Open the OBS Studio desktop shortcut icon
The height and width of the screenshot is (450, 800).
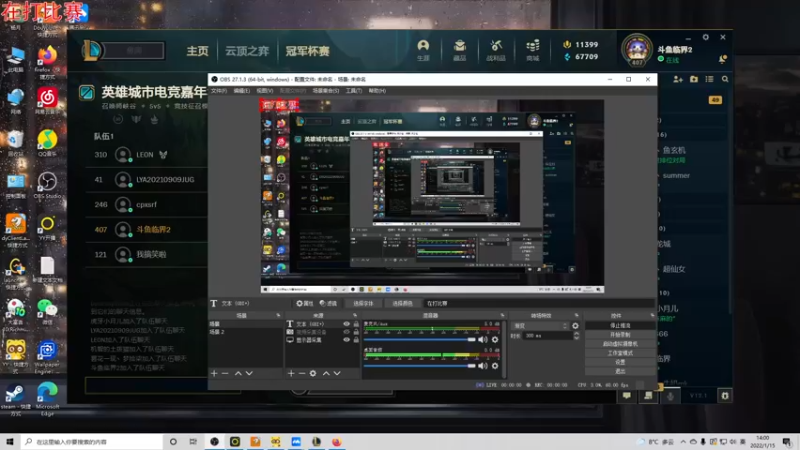(x=47, y=185)
